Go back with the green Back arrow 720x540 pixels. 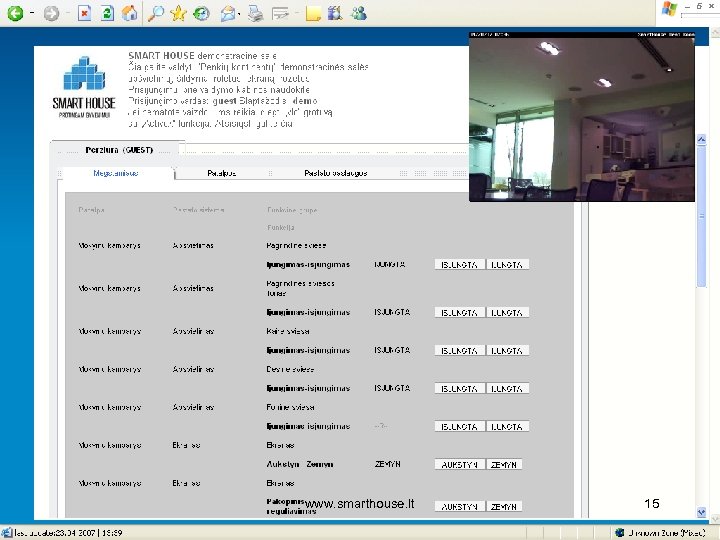coord(15,13)
